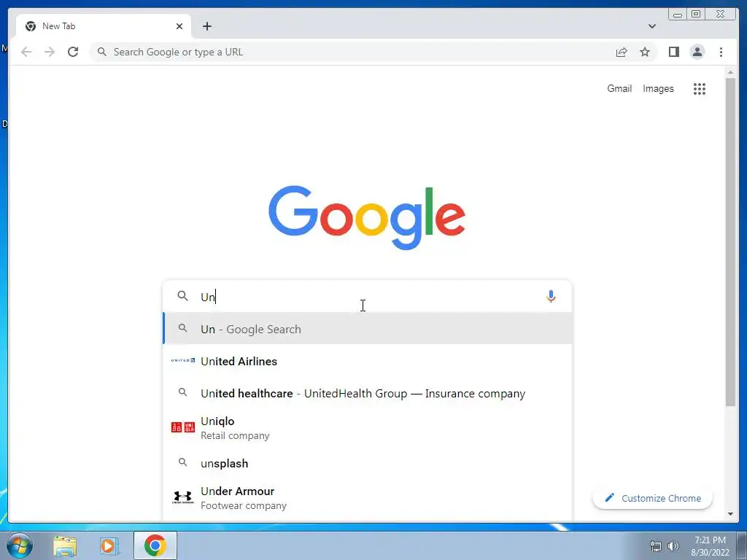This screenshot has height=560, width=747.
Task: Open Images link
Action: coord(658,88)
